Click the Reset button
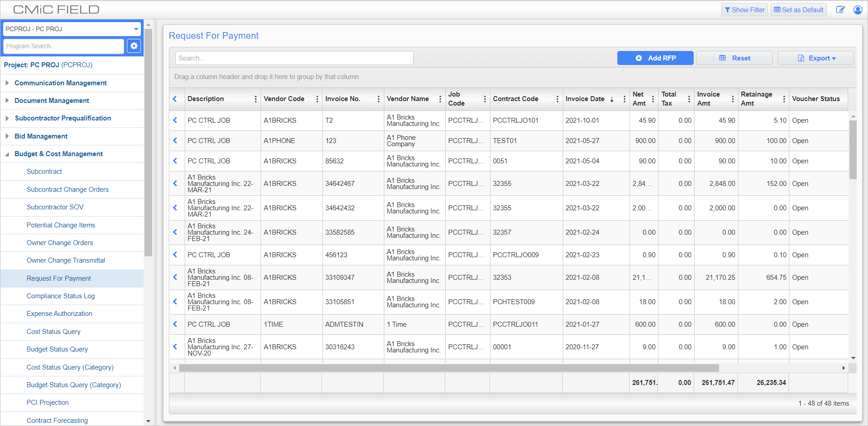The height and width of the screenshot is (426, 868). click(x=734, y=58)
